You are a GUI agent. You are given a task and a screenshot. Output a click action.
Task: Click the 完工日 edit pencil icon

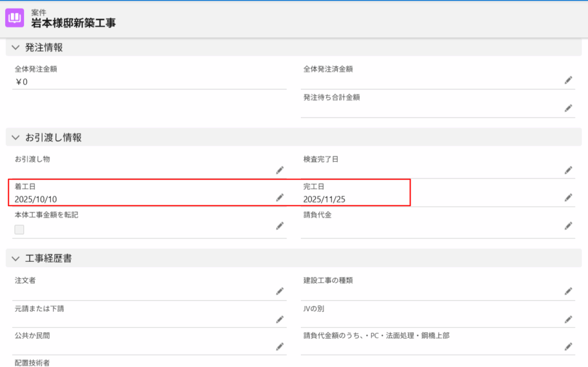point(568,198)
